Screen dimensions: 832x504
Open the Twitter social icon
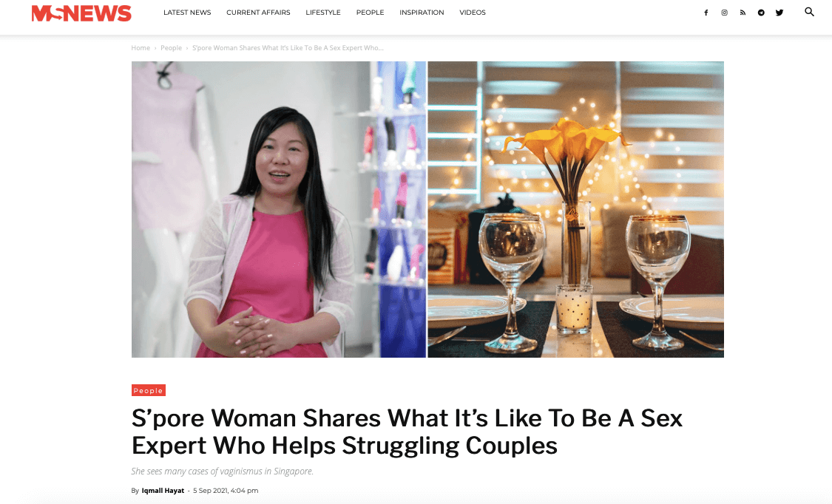[779, 13]
